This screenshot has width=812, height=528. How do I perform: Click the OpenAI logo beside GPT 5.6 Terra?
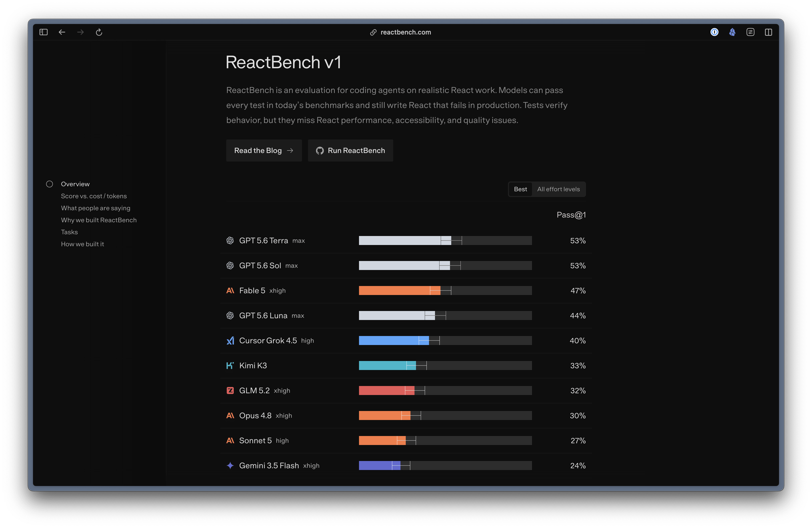point(230,240)
